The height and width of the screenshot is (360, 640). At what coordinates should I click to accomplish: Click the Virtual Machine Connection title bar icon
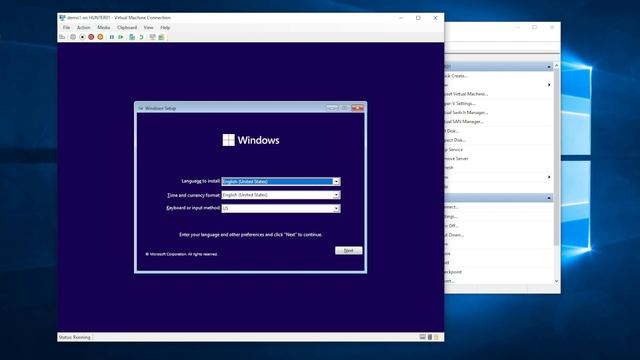62,18
